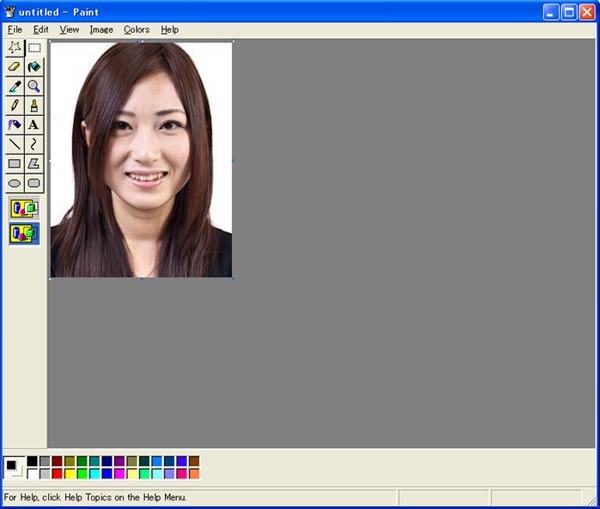The image size is (600, 509).
Task: Choose the Pencil tool
Action: pyautogui.click(x=15, y=106)
